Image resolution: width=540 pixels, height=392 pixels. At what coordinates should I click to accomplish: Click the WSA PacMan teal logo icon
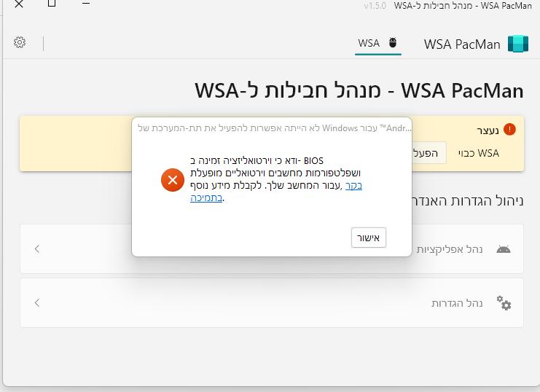[x=518, y=44]
